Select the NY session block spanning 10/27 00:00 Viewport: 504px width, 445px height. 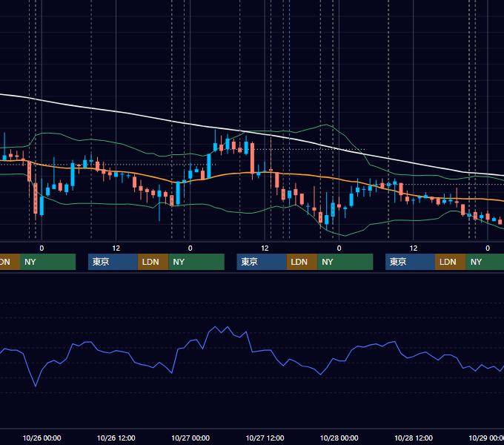click(x=196, y=262)
